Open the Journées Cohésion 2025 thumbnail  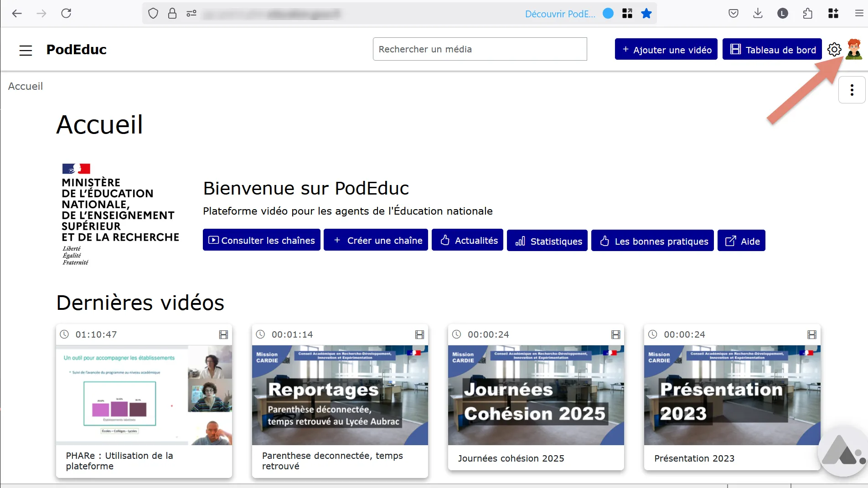click(x=536, y=395)
